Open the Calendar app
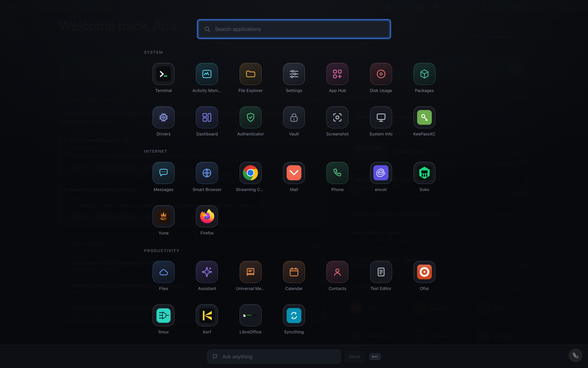Image resolution: width=588 pixels, height=368 pixels. point(294,272)
